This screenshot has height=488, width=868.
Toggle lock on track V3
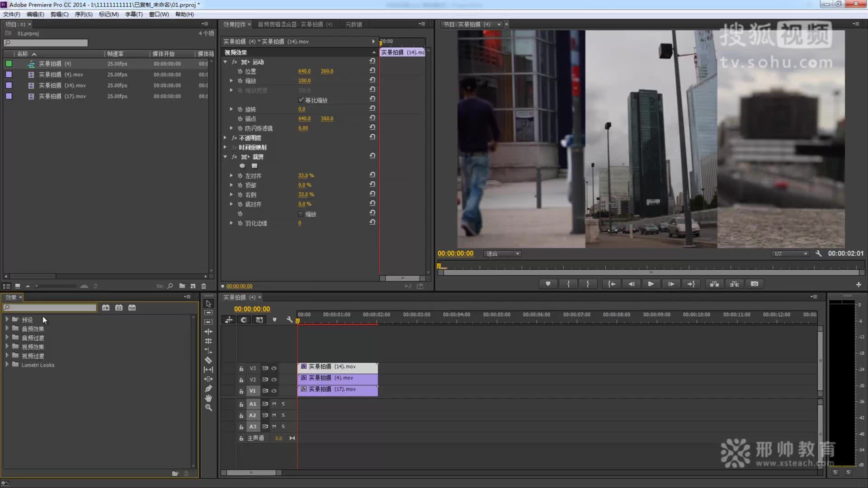click(241, 369)
